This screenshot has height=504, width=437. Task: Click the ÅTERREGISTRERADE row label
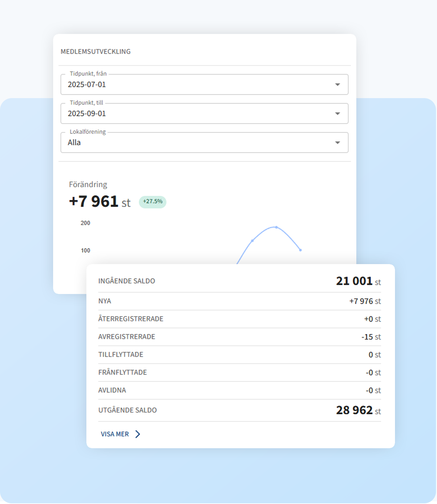pyautogui.click(x=130, y=319)
